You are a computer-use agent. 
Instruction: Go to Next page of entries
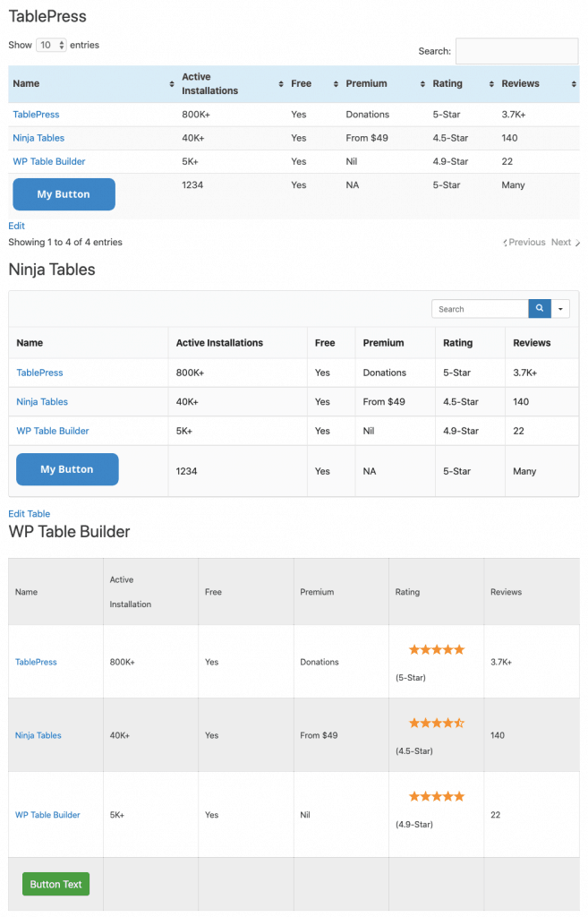[x=566, y=242]
